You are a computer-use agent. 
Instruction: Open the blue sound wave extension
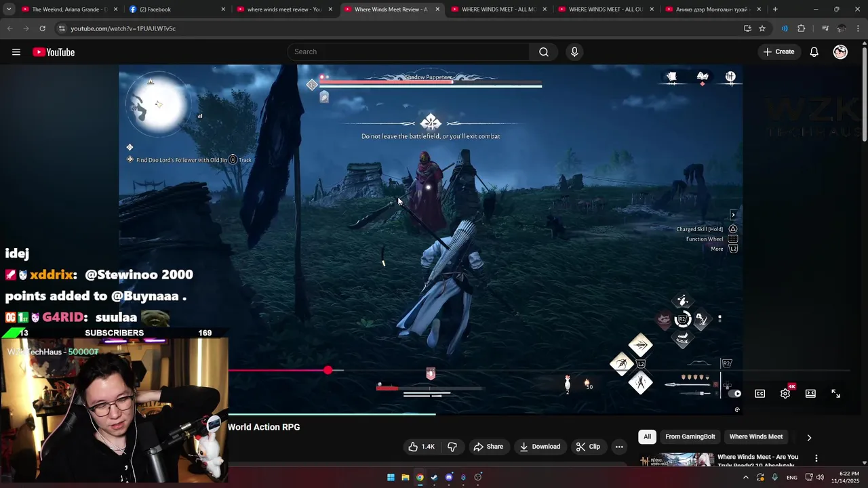tap(785, 28)
